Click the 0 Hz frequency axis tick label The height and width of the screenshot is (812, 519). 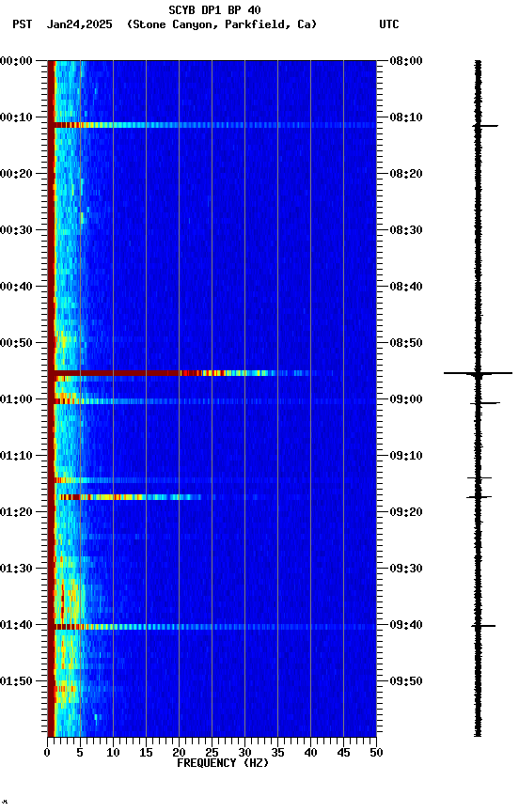click(x=48, y=753)
